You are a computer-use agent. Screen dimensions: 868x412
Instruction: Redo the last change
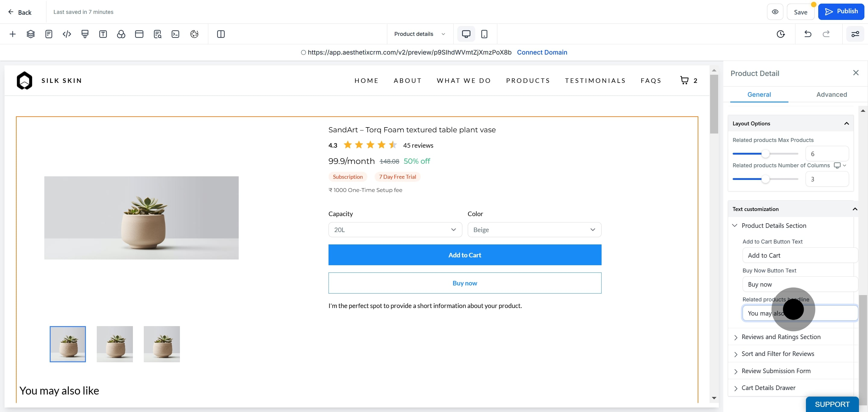[826, 34]
